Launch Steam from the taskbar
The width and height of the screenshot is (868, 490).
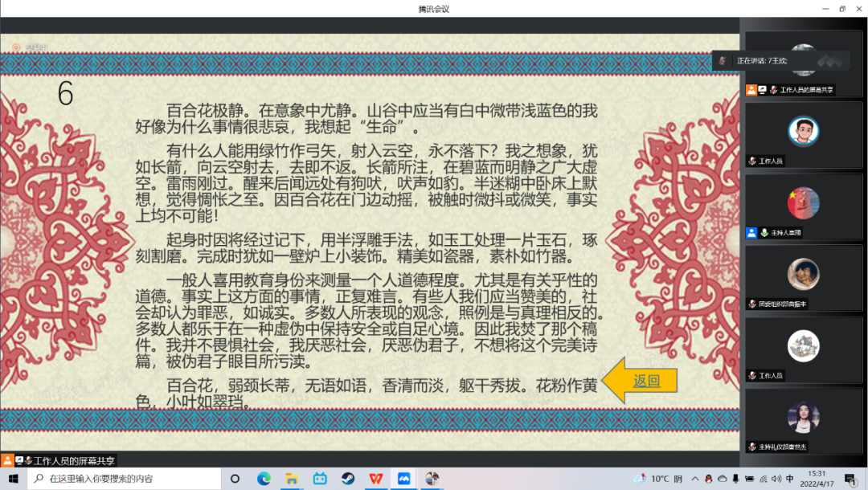click(x=347, y=479)
